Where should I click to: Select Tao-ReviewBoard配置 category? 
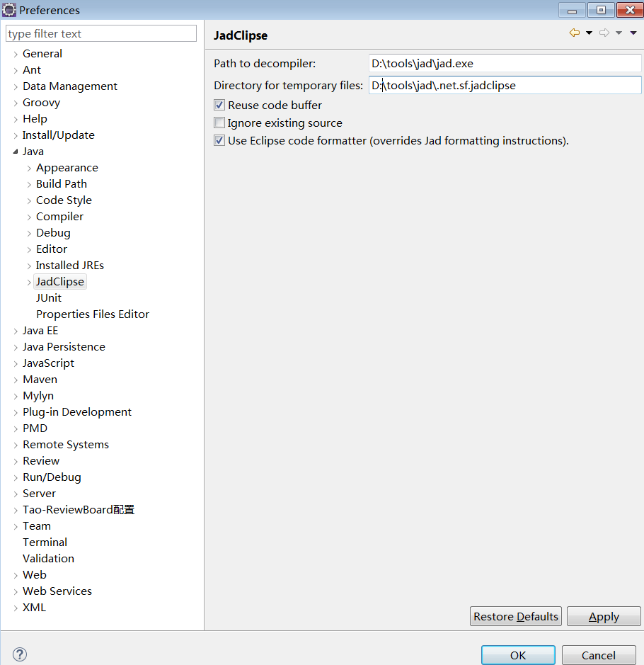(79, 510)
